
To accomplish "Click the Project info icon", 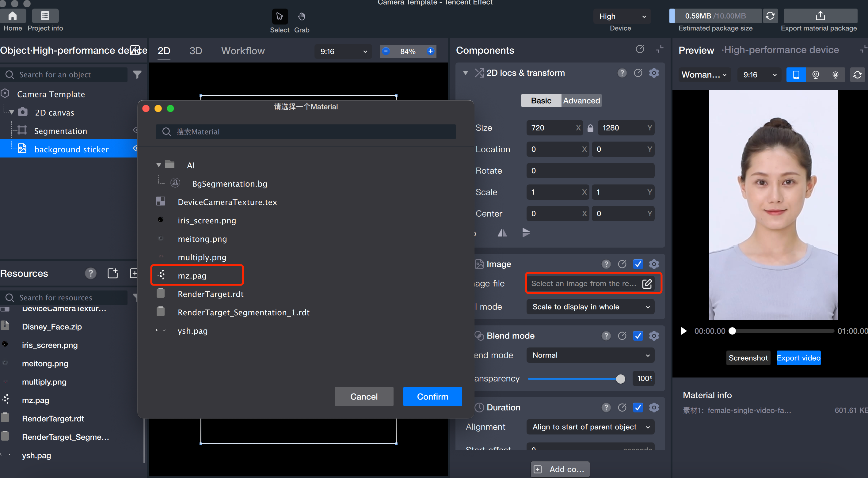I will pos(45,16).
